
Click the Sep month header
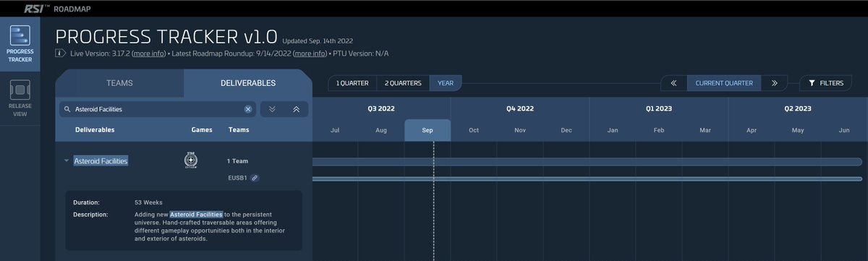click(x=427, y=131)
